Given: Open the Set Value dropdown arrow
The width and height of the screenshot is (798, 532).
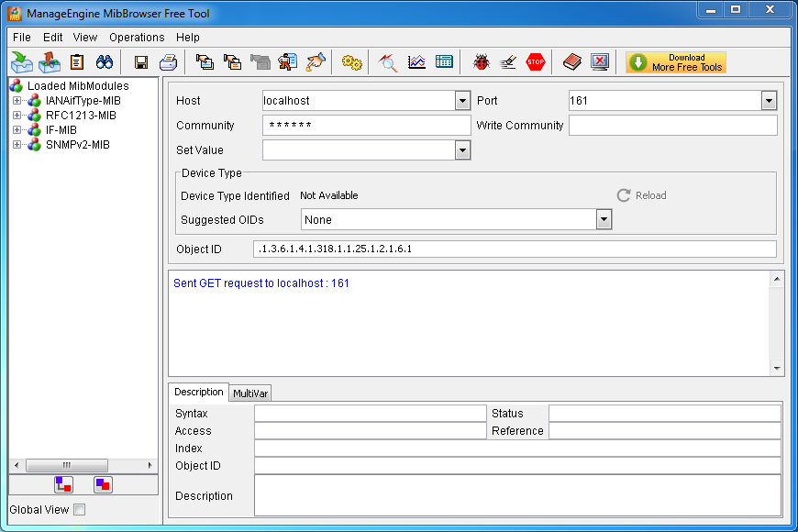Looking at the screenshot, I should click(x=462, y=150).
